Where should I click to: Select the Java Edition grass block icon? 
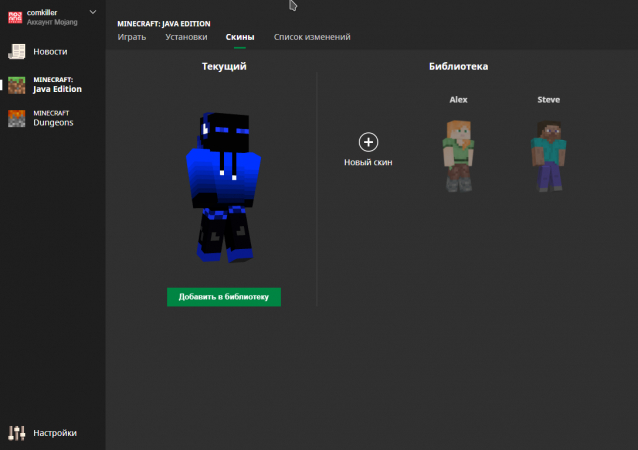coord(17,85)
